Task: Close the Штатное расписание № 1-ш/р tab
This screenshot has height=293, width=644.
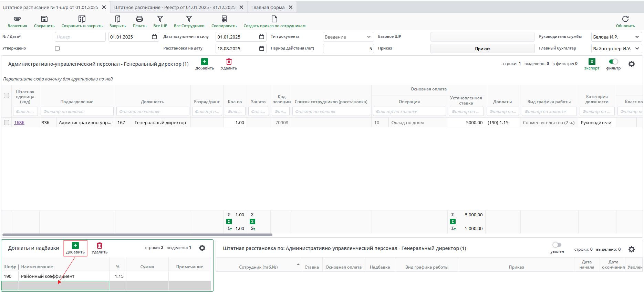Action: coord(104,7)
